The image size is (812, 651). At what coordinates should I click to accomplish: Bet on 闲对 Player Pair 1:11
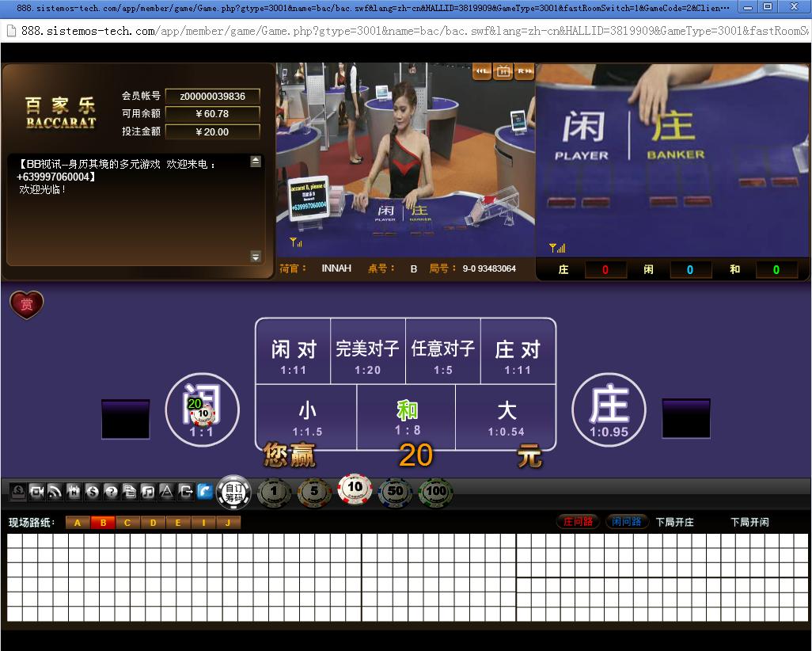(293, 352)
